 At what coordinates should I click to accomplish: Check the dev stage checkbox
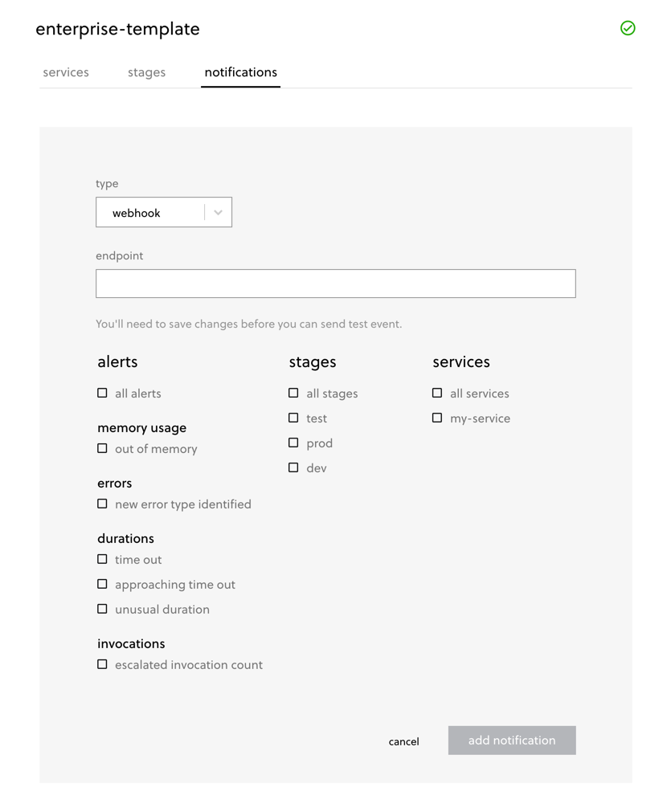(293, 467)
